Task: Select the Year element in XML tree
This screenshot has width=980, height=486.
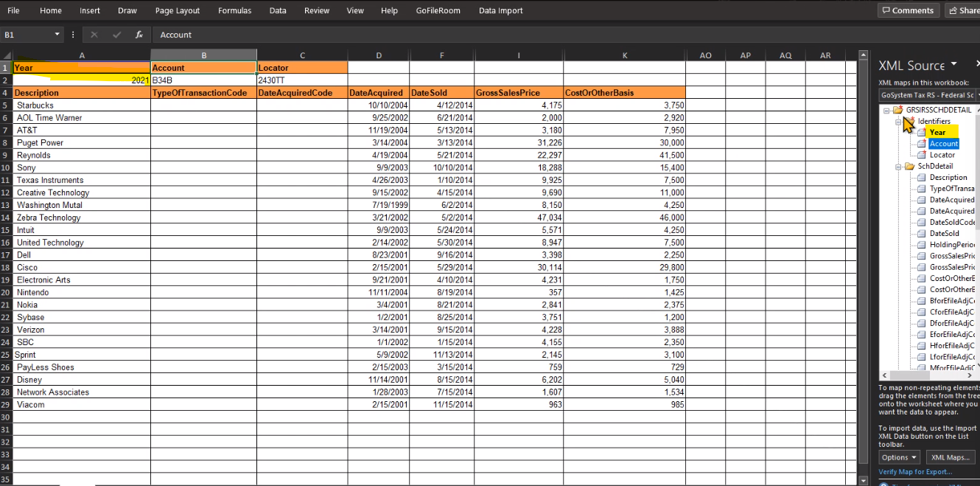Action: coord(937,132)
